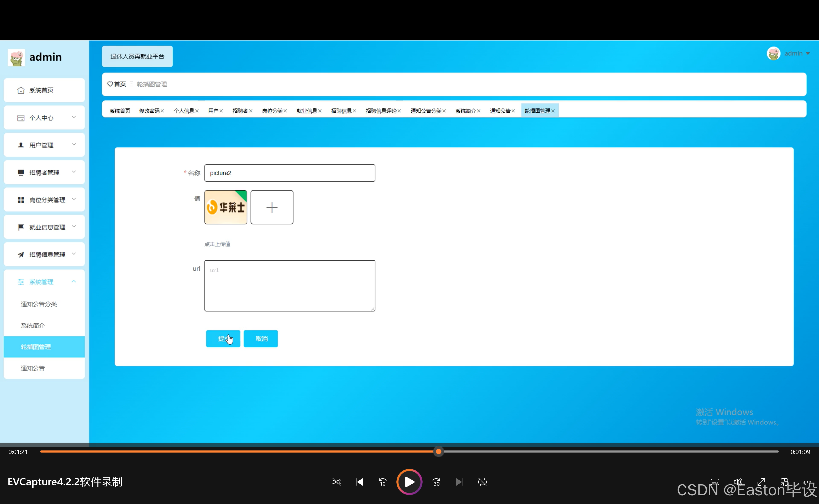819x504 pixels.
Task: Click the flag icon beside 就业信息管理
Action: 21,227
